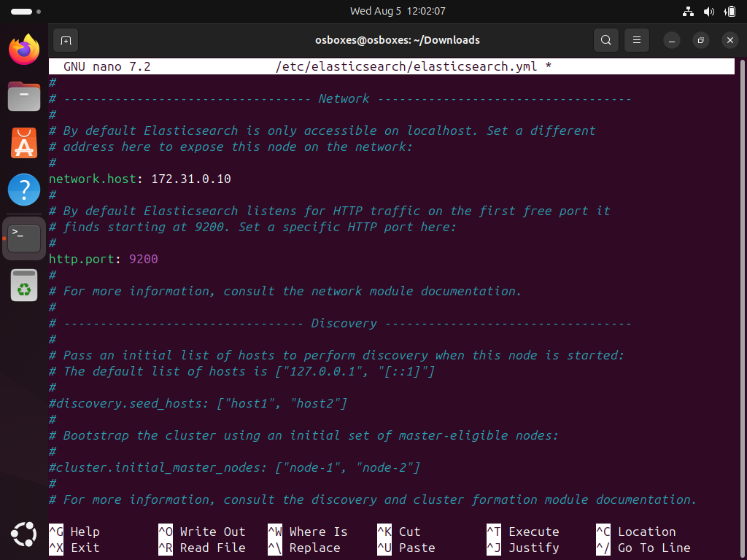Open the clock calendar Wed Aug 5
This screenshot has height=560, width=747.
[x=398, y=11]
